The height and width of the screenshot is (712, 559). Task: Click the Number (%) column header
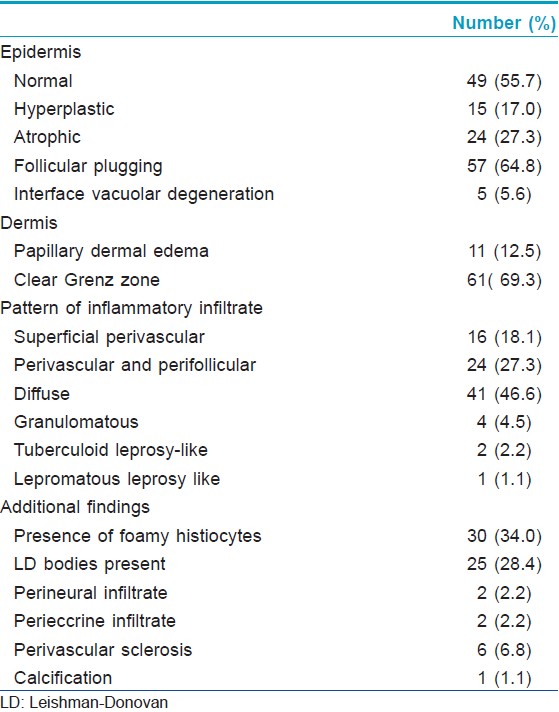click(504, 23)
